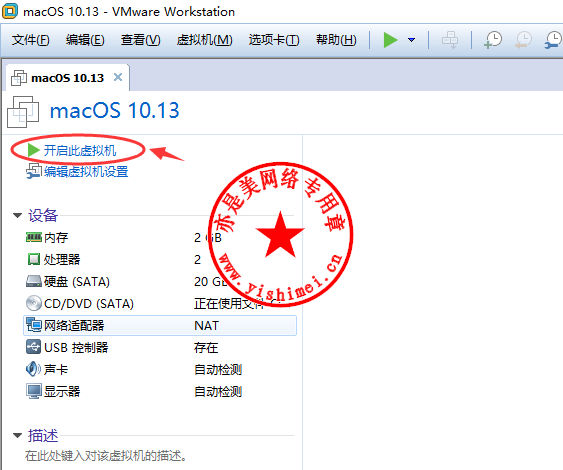Click the snapshot manager wrench icon
Screen dimensions: 563x470
553,39
